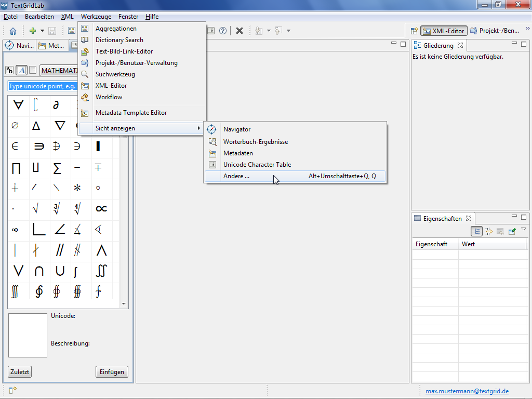This screenshot has width=532, height=399.
Task: Pick the infinity symbol from the character grid
Action: 15,229
